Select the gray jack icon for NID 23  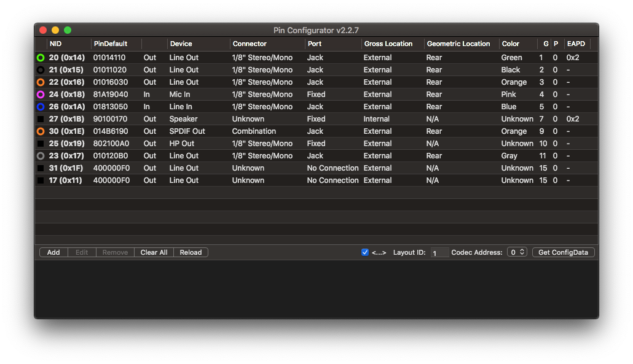41,156
